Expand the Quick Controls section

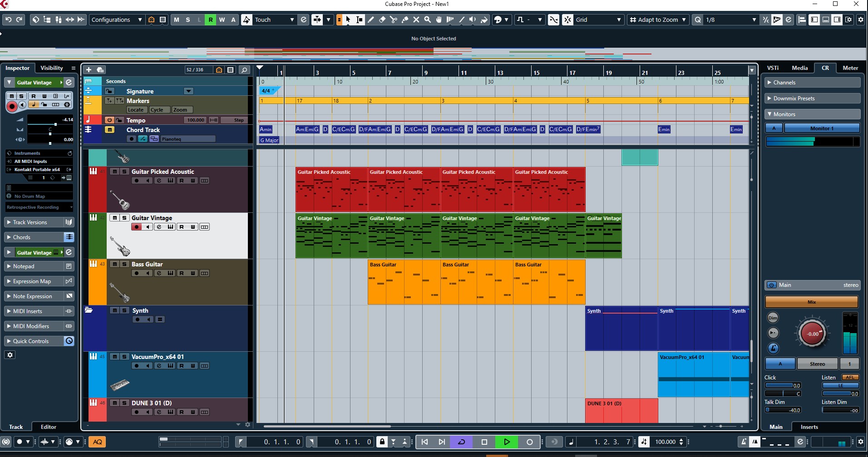(x=34, y=341)
